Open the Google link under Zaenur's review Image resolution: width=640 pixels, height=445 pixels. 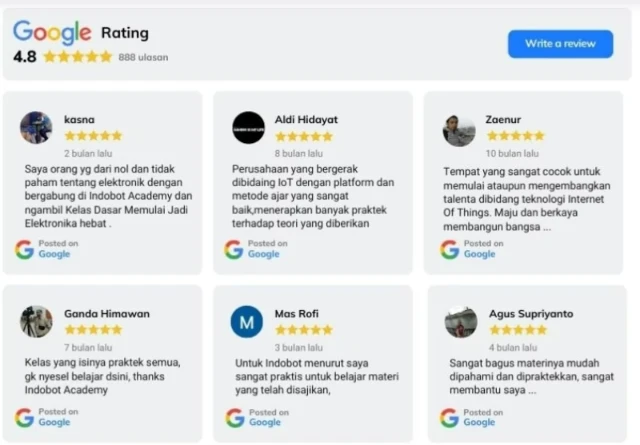tap(479, 255)
